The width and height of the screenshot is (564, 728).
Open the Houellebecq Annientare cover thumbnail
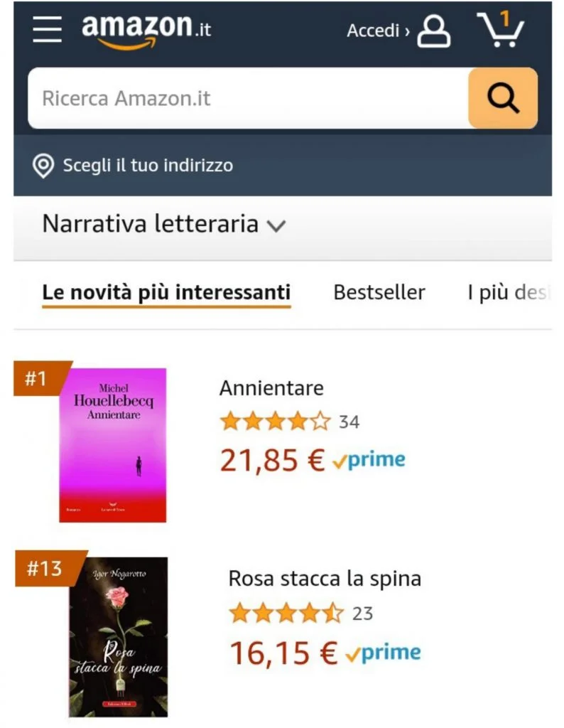(113, 445)
